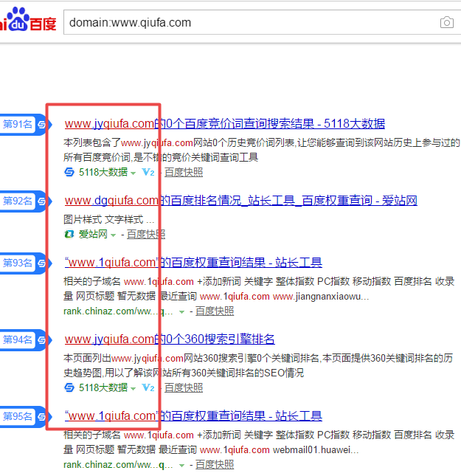This screenshot has width=461, height=476.
Task: Click text 'webmail01.huawei...' in 第95名 snippet
Action: [x=316, y=449]
